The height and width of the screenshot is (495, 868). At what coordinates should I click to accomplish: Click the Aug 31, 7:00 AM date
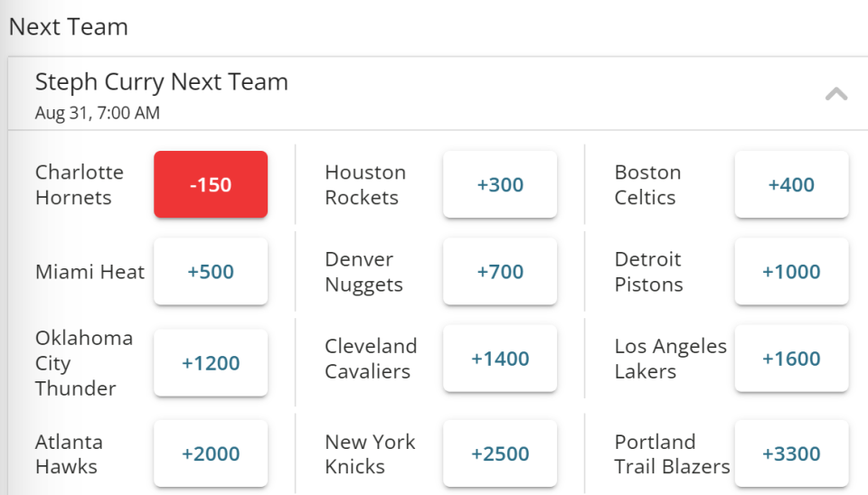tap(98, 113)
